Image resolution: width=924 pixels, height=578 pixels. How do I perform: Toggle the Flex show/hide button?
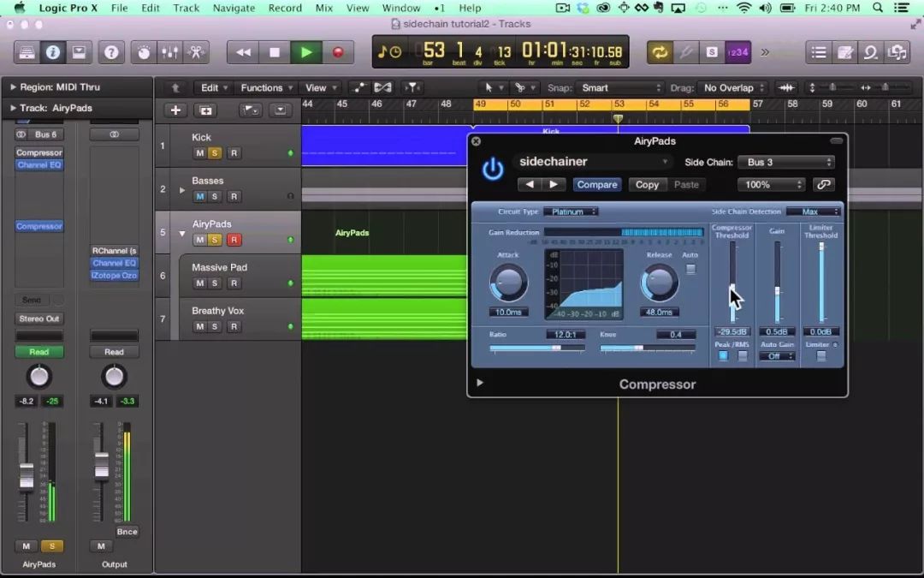[x=382, y=87]
